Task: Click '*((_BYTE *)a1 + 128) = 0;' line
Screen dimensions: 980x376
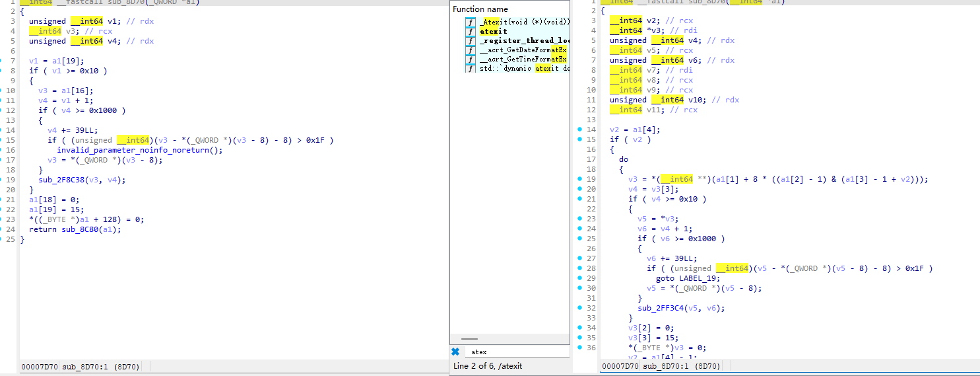Action: 86,219
